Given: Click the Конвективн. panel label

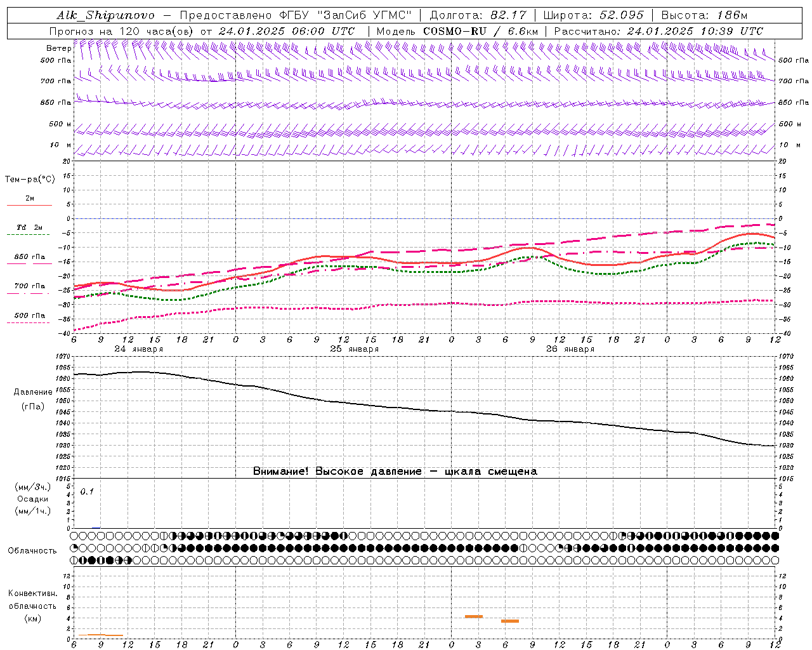Looking at the screenshot, I should (x=33, y=594).
